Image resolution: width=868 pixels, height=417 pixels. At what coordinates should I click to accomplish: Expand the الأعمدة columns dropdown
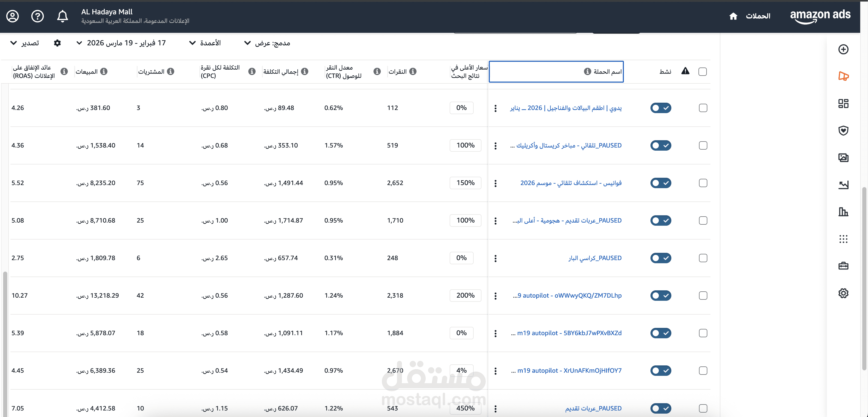[x=205, y=43]
